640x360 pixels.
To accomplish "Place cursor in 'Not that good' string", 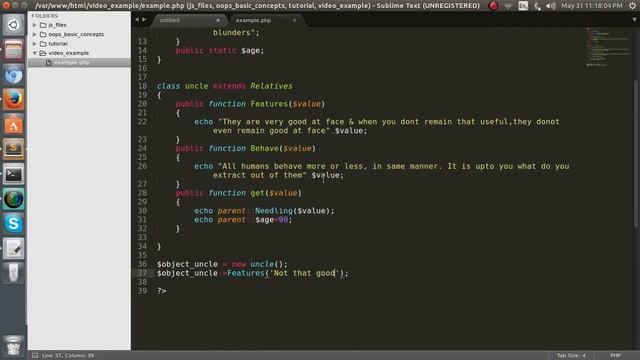I will (304, 273).
